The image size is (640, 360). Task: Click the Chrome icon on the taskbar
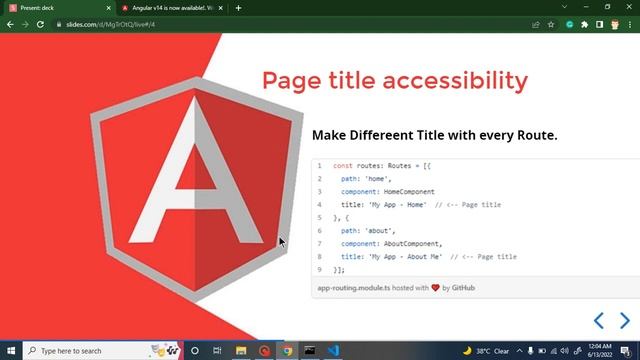click(x=287, y=351)
